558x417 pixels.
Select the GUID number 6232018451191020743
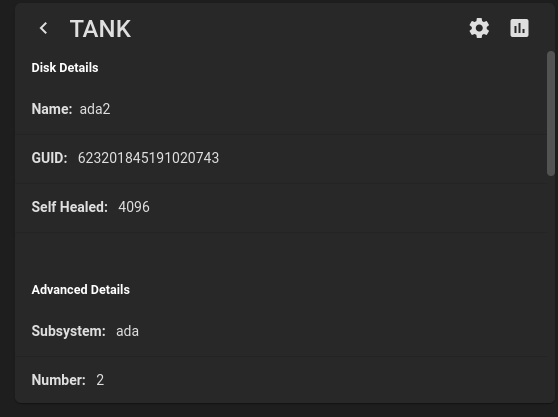(x=148, y=158)
